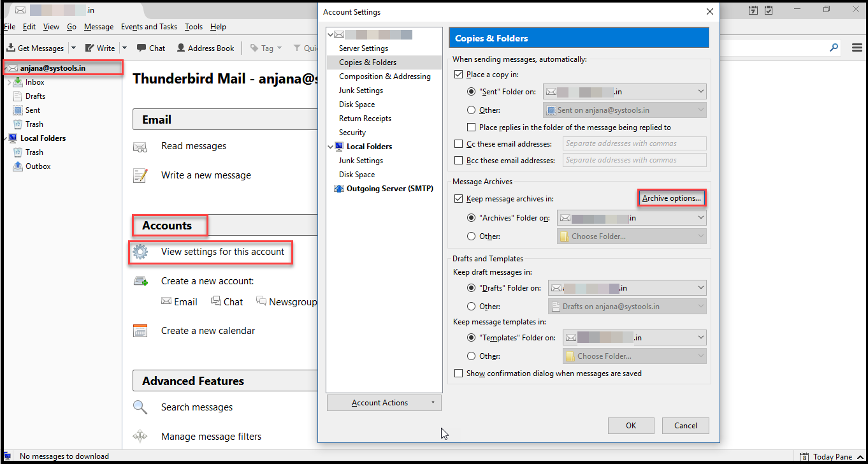Click the Cc addresses input field
Viewport: 868px width, 464px height.
634,143
